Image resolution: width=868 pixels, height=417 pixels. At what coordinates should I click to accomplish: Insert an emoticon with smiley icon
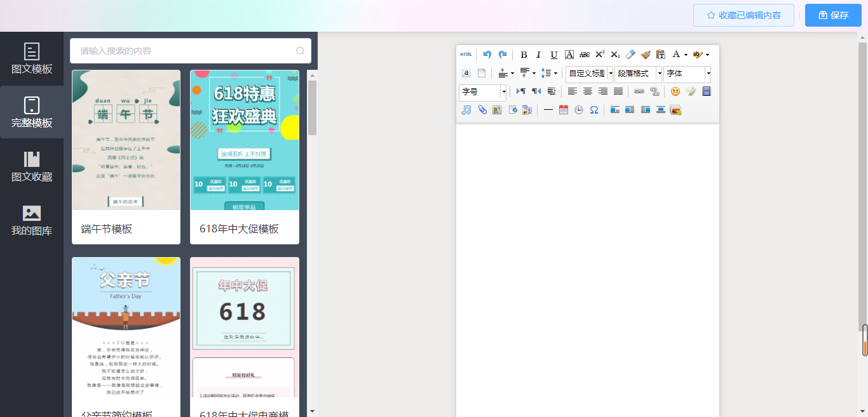coord(675,91)
